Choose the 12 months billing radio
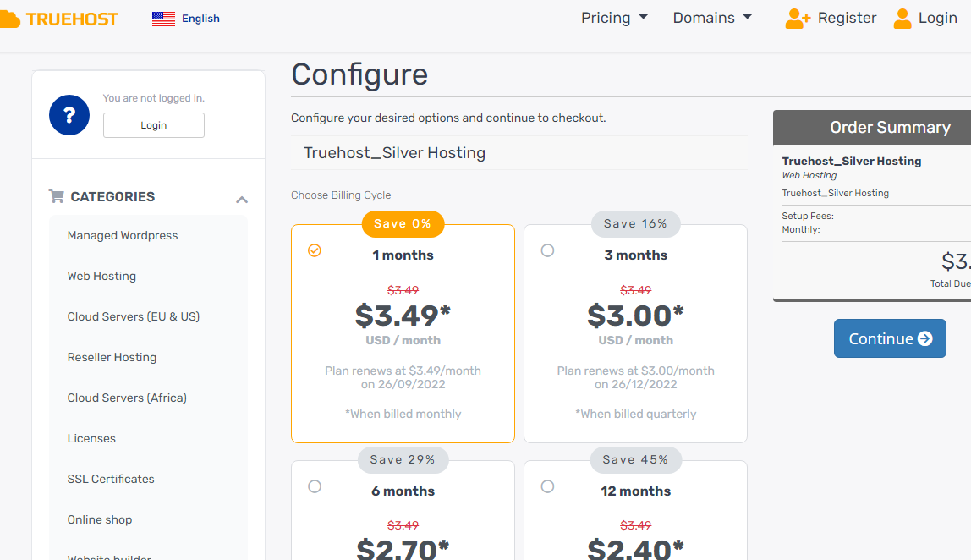971x560 pixels. pyautogui.click(x=547, y=486)
